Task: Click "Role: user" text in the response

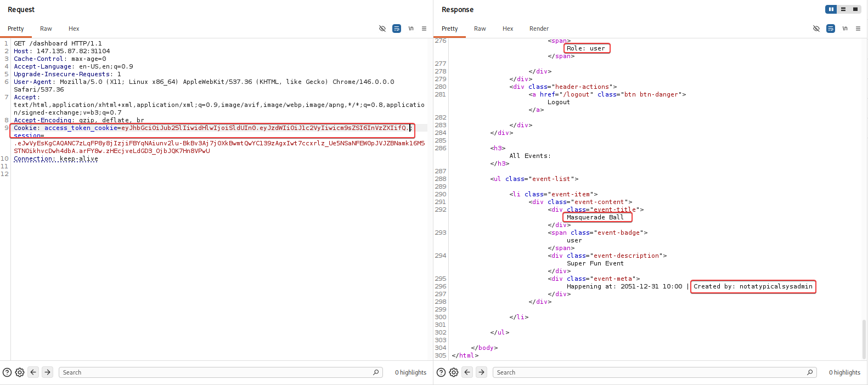Action: pos(586,48)
